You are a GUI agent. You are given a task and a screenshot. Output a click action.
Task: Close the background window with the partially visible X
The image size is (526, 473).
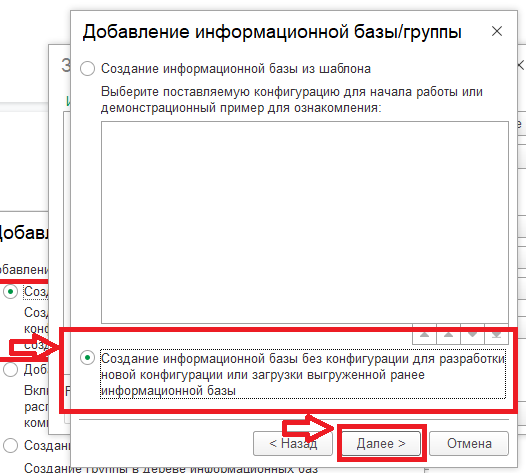pyautogui.click(x=521, y=65)
